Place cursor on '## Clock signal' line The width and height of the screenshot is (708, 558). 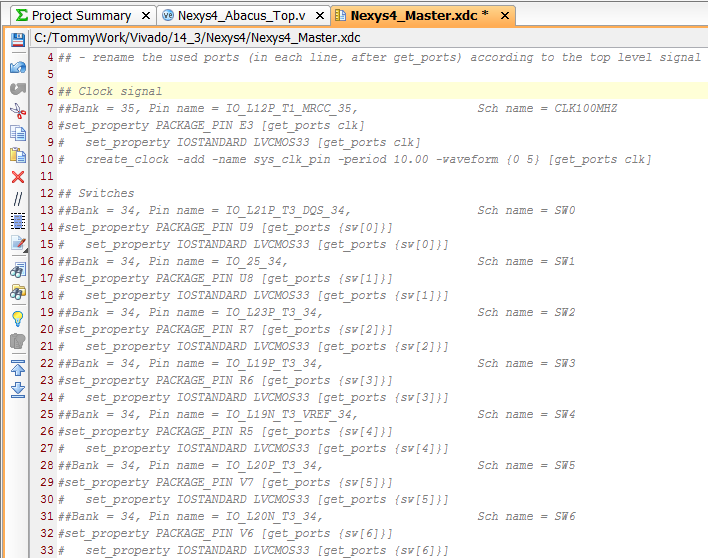(x=110, y=91)
